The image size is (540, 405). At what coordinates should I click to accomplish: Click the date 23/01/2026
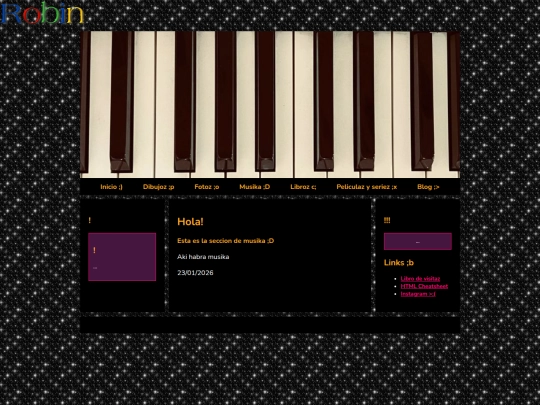coord(195,273)
